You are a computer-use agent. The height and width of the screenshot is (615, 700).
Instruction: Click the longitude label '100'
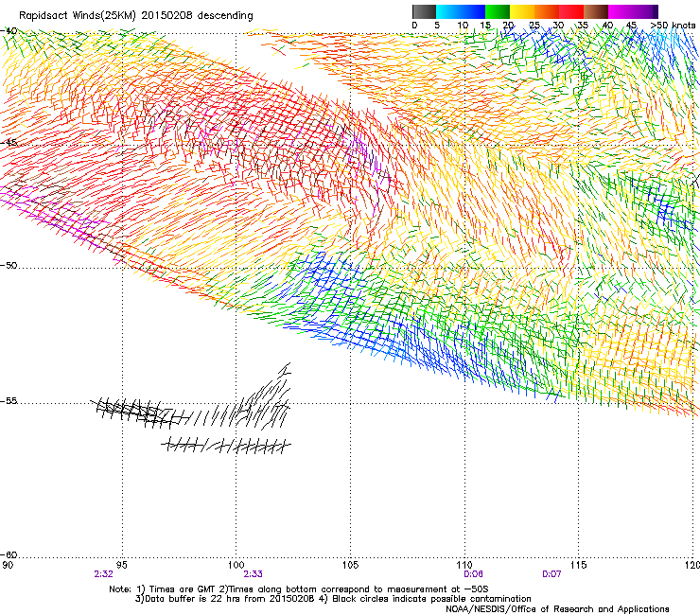(x=236, y=566)
